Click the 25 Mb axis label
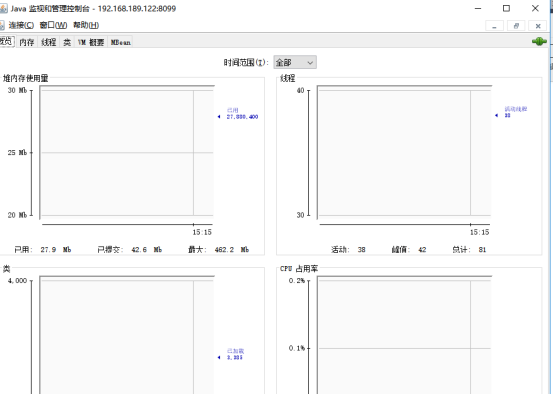 pos(17,153)
